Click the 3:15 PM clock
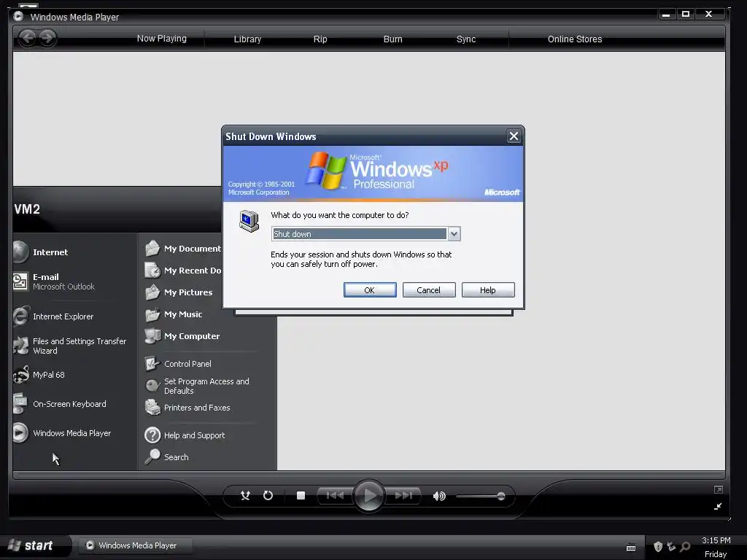This screenshot has height=560, width=747. point(716,540)
